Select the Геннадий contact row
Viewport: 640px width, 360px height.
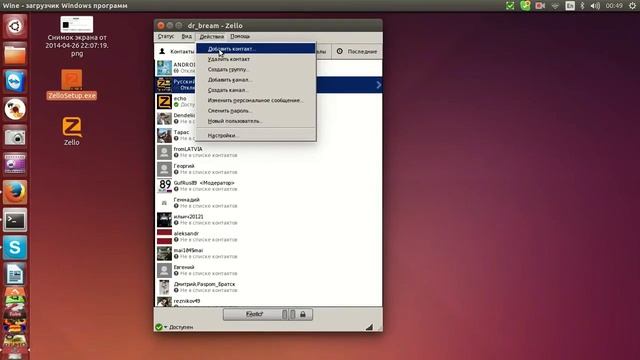pyautogui.click(x=269, y=203)
